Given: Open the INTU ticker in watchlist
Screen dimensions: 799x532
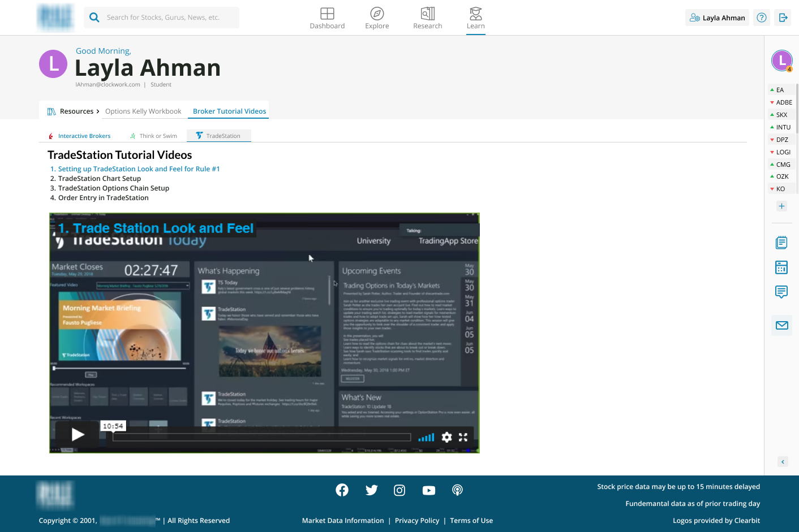Looking at the screenshot, I should (x=781, y=127).
